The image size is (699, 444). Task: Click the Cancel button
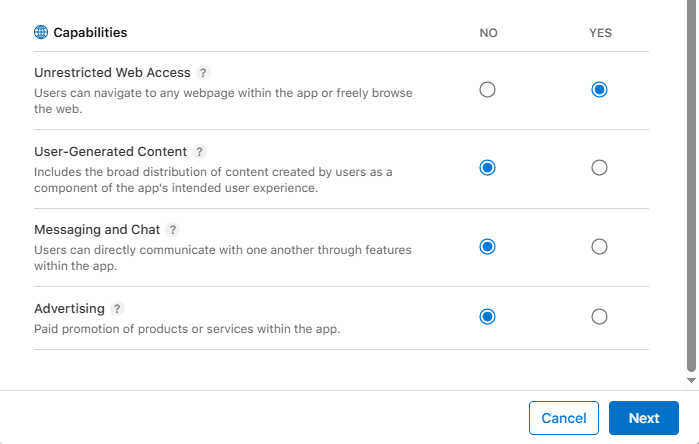563,418
